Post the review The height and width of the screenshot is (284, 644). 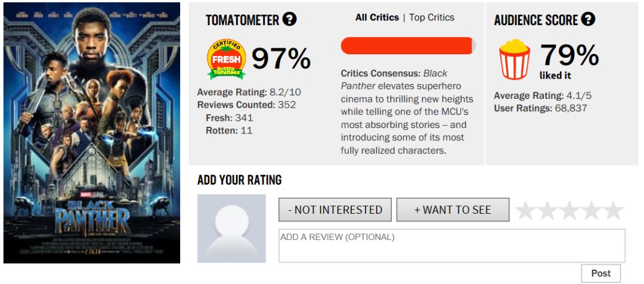[600, 273]
